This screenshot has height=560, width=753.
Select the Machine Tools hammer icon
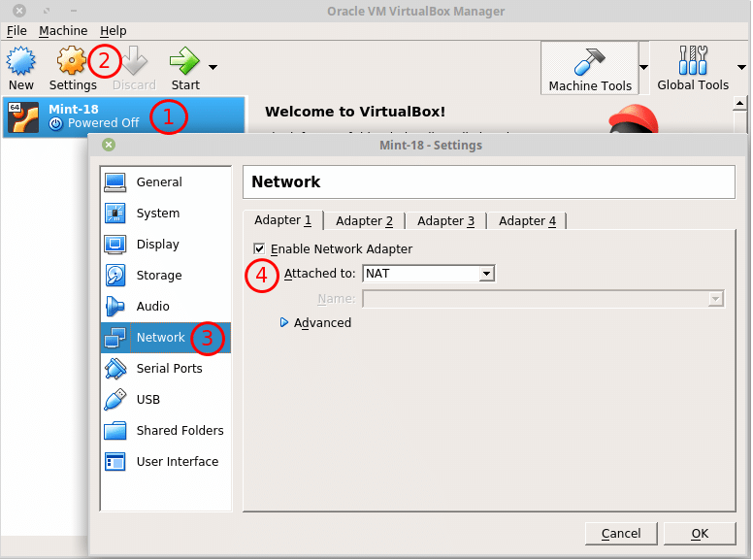(589, 62)
